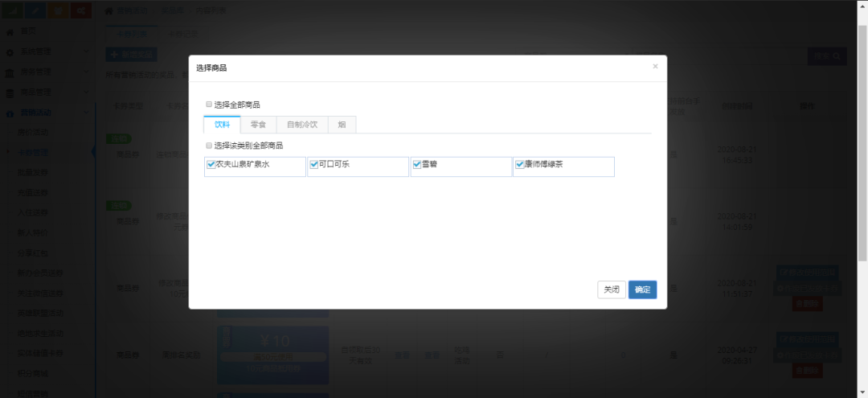The image size is (868, 398).
Task: Click the blue 新增 button with the plus icon
Action: pos(131,54)
